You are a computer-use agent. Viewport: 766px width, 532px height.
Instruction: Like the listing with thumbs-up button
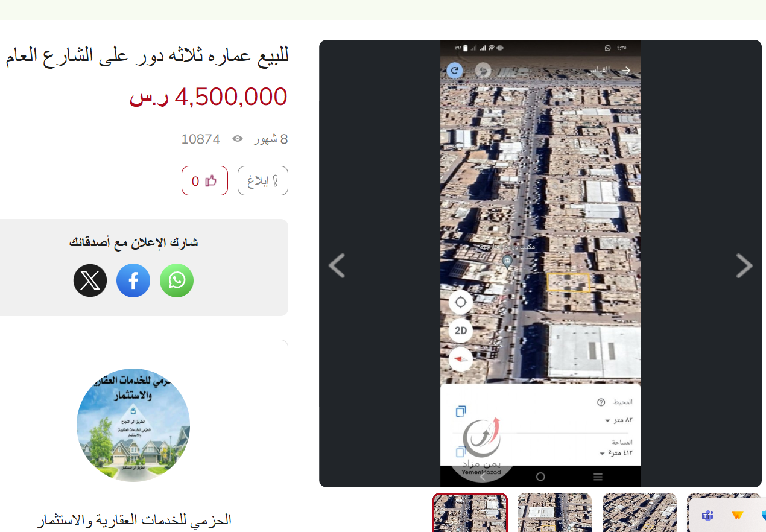204,181
